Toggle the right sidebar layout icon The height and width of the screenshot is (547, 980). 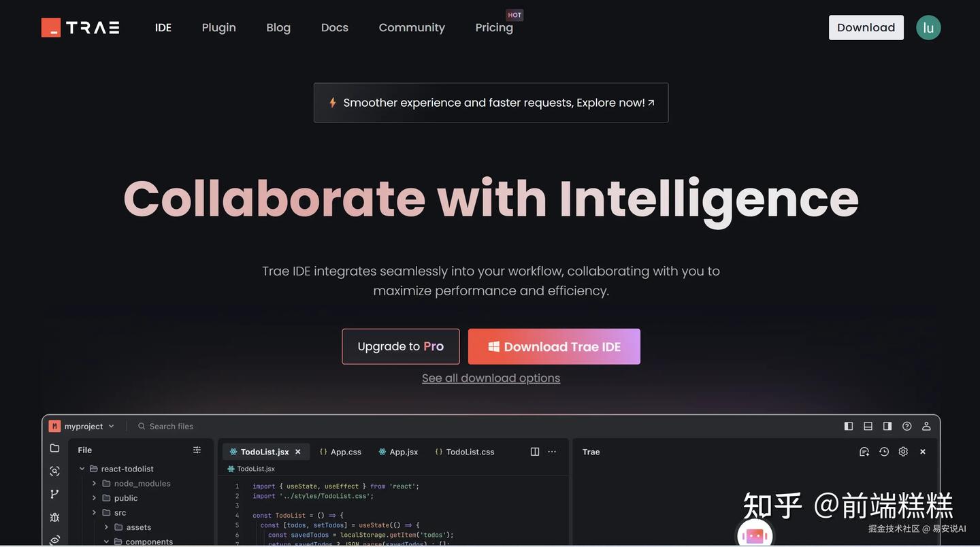click(x=887, y=426)
